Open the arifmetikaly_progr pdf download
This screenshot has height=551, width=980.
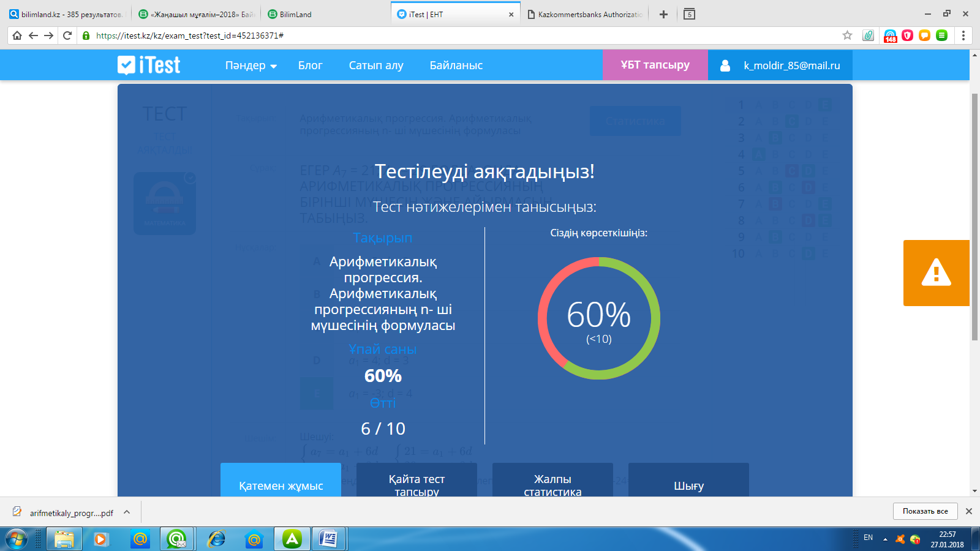[x=64, y=512]
